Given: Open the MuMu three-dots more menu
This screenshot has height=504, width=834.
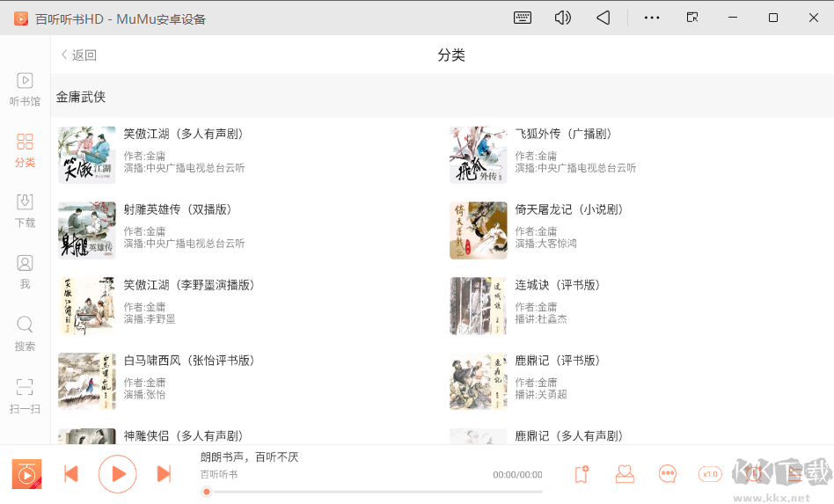Looking at the screenshot, I should pyautogui.click(x=651, y=18).
